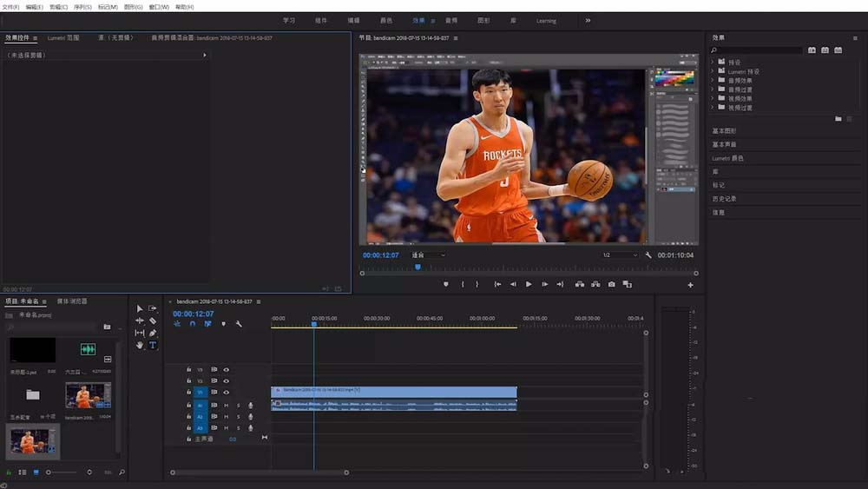Image resolution: width=868 pixels, height=489 pixels.
Task: Toggle the lock on track V3
Action: [188, 369]
